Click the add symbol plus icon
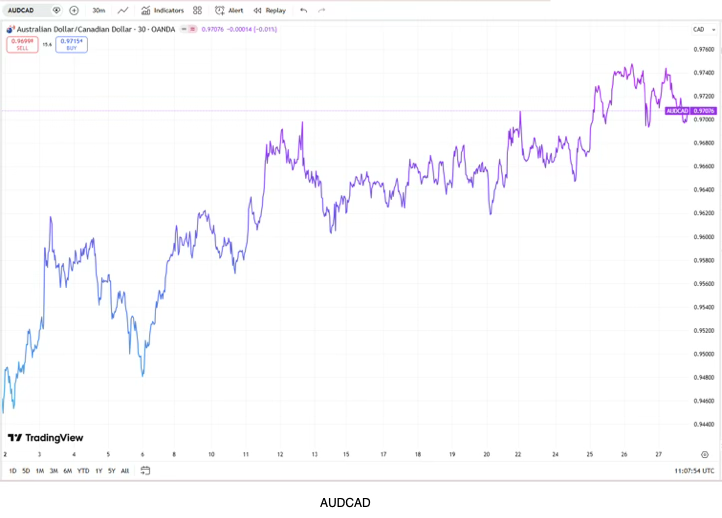 pyautogui.click(x=74, y=10)
